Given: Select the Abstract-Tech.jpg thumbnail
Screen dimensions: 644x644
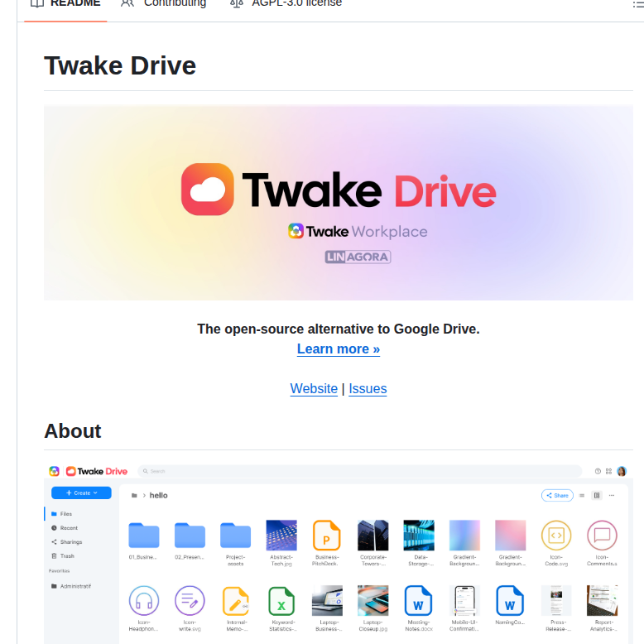Looking at the screenshot, I should pyautogui.click(x=281, y=536).
